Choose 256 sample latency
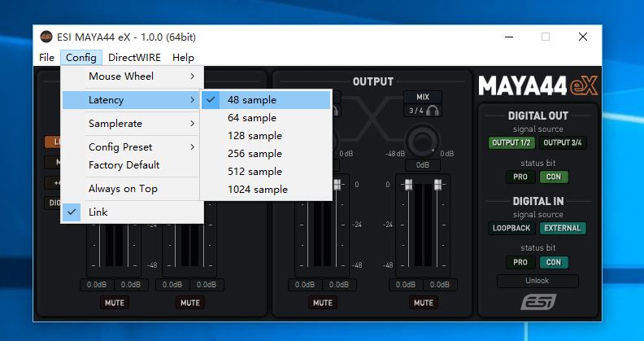The width and height of the screenshot is (644, 341). (x=255, y=154)
